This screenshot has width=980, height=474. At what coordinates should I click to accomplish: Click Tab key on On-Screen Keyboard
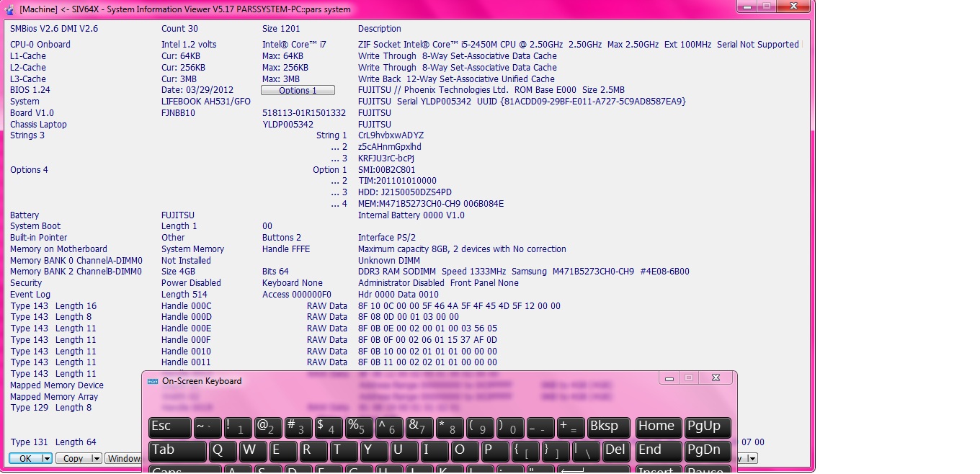pyautogui.click(x=178, y=451)
